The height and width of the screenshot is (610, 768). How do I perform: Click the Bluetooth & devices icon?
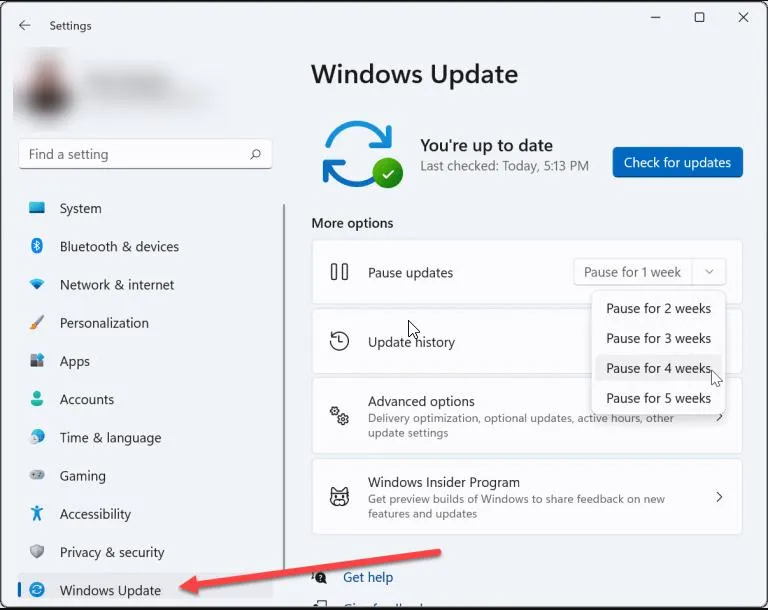point(37,246)
